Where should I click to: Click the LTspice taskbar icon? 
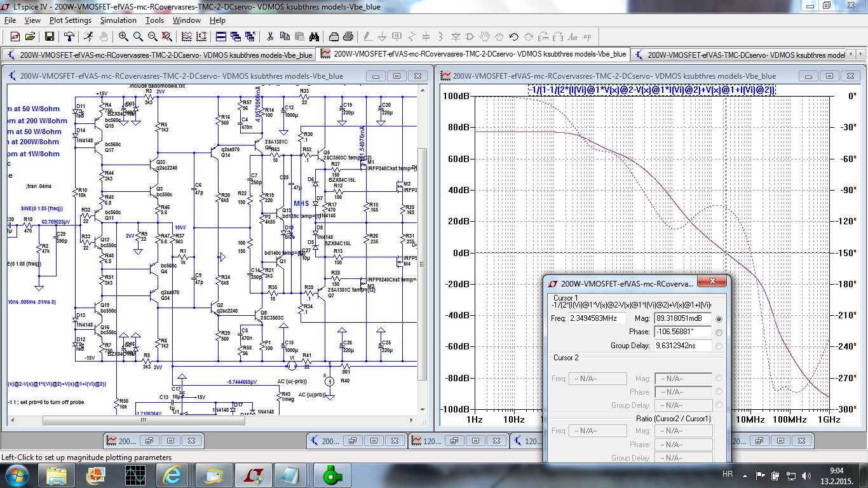tap(253, 475)
